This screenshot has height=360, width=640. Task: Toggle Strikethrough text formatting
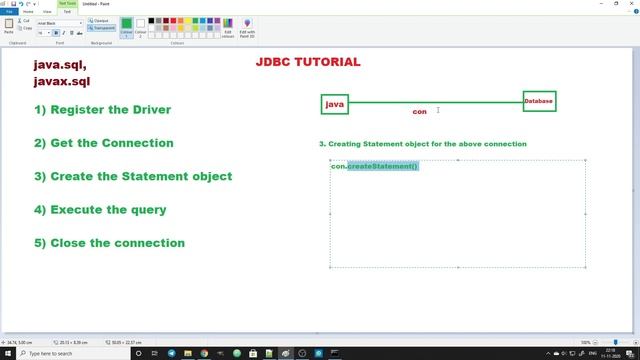(80, 33)
